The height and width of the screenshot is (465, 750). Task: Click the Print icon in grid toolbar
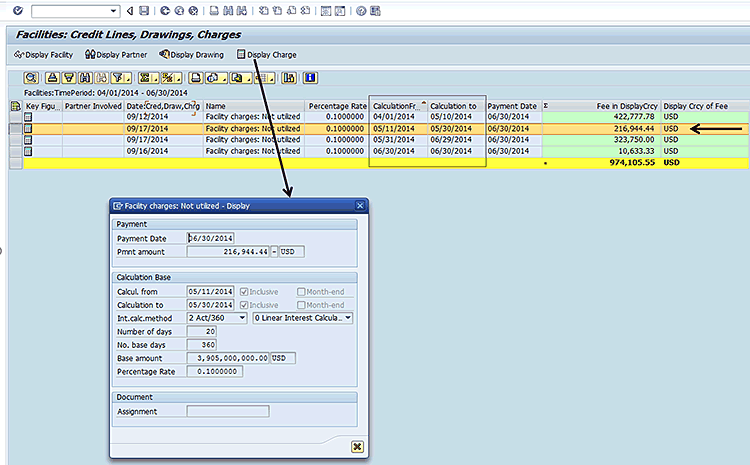pyautogui.click(x=197, y=77)
